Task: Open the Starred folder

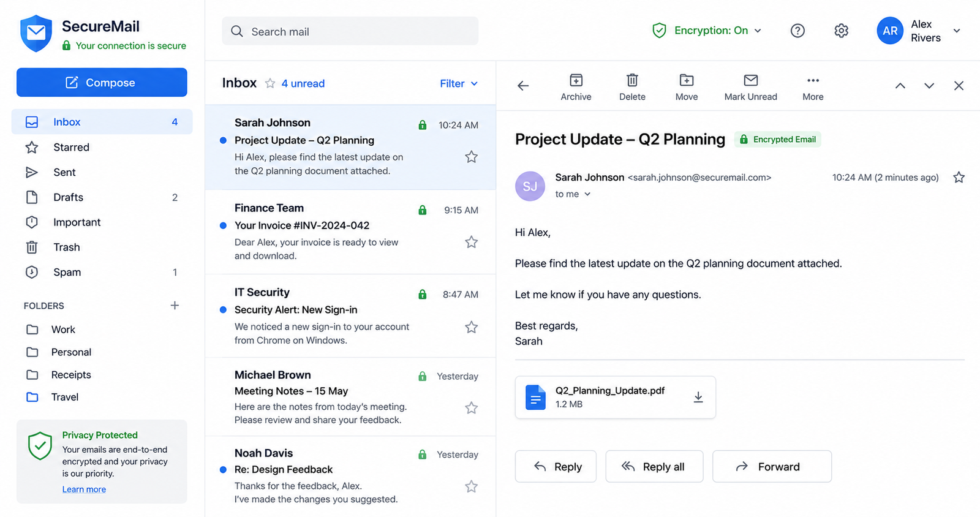Action: point(102,147)
